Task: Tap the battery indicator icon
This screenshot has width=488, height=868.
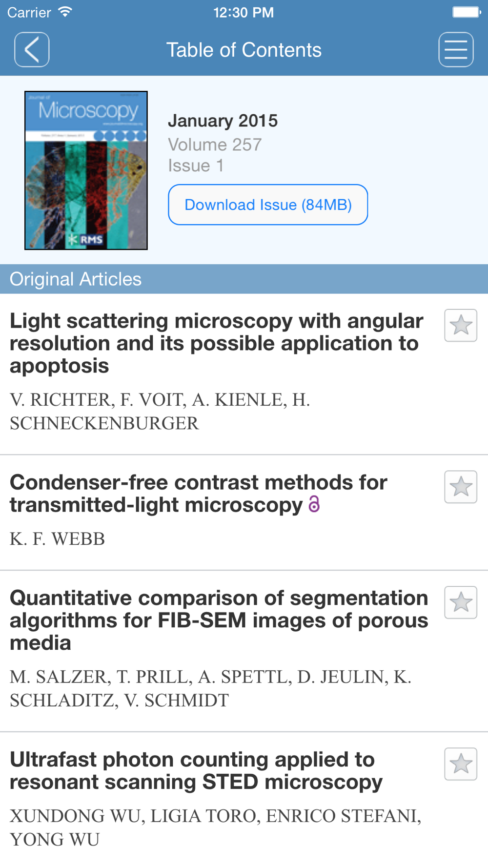Action: (467, 12)
